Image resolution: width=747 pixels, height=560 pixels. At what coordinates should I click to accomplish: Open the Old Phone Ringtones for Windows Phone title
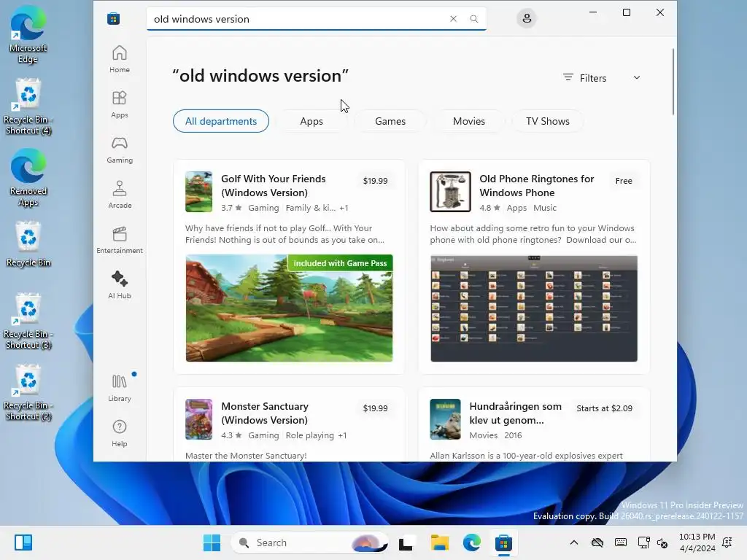[x=537, y=185]
